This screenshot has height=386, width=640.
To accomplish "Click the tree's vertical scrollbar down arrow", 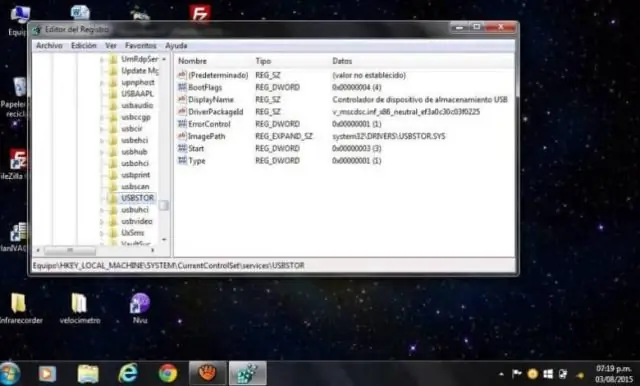I will point(164,240).
